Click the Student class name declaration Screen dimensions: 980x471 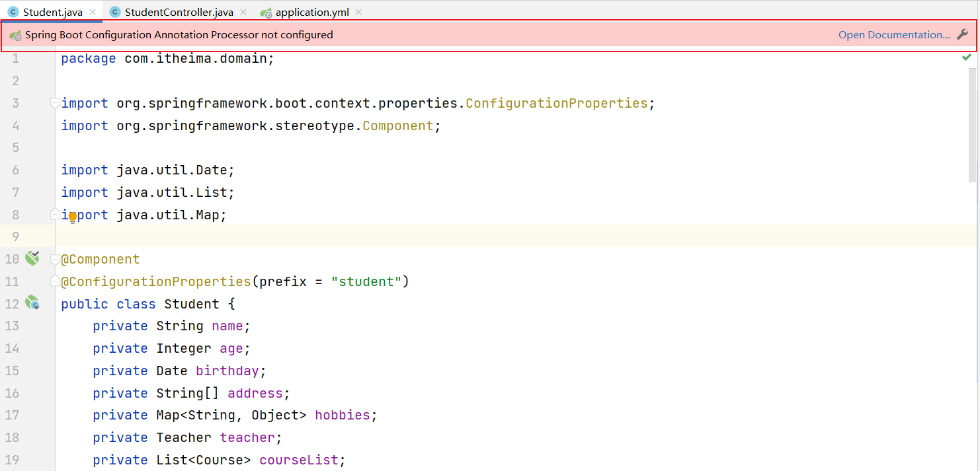pyautogui.click(x=192, y=304)
